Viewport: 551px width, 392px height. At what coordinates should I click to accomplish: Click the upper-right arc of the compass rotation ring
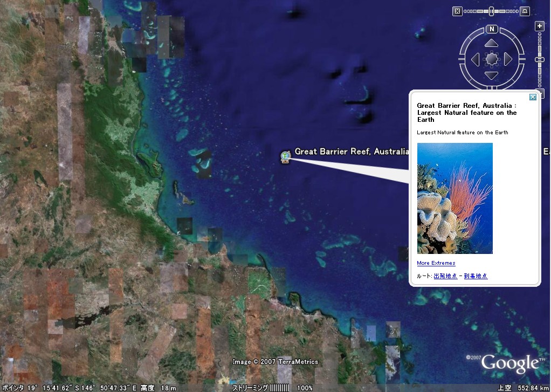point(513,40)
